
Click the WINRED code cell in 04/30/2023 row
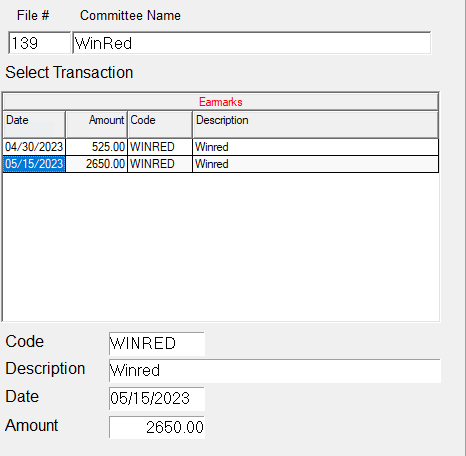point(160,147)
